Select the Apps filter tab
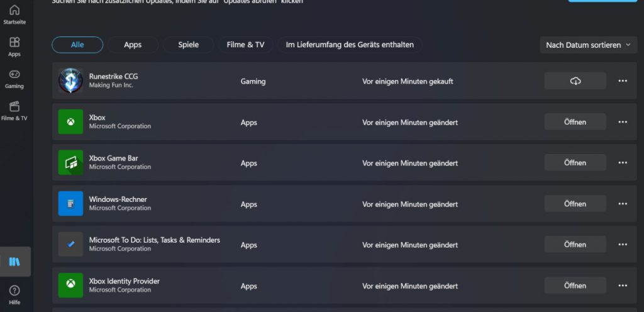This screenshot has width=644, height=312. [x=133, y=45]
